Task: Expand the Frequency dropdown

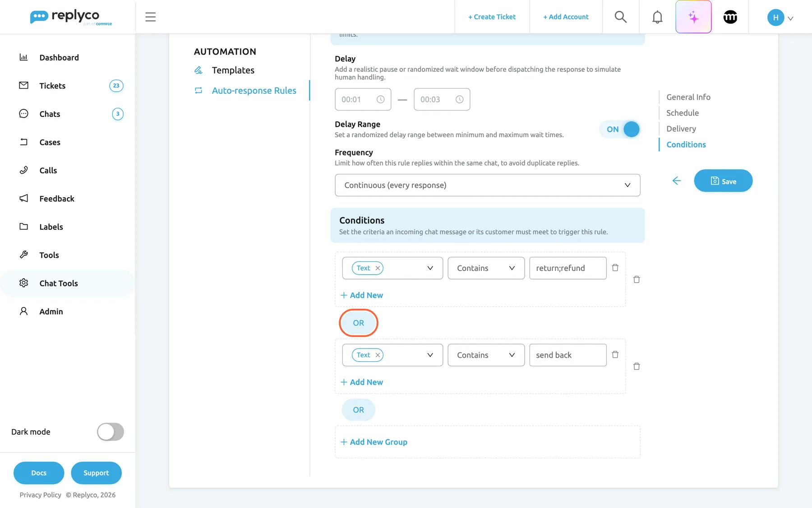Action: tap(487, 185)
